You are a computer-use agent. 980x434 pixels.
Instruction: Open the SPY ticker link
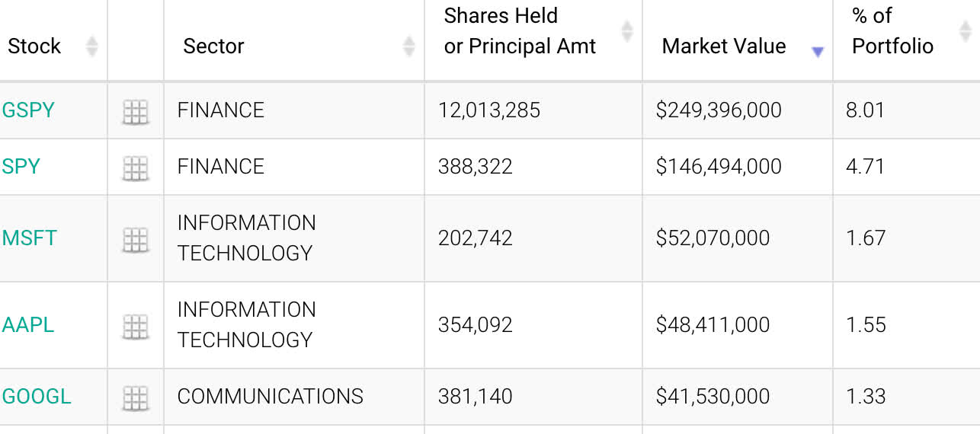pyautogui.click(x=21, y=167)
